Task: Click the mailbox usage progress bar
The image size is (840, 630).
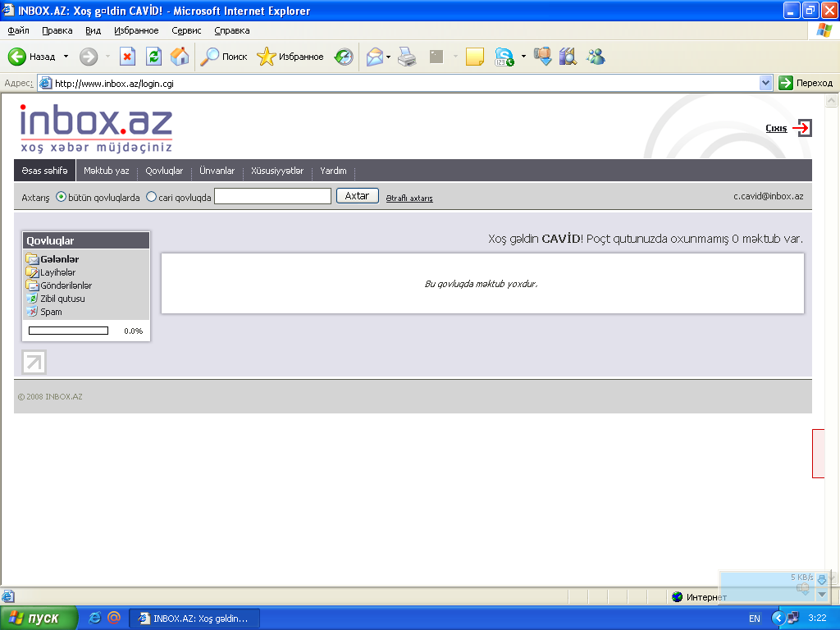Action: 68,331
